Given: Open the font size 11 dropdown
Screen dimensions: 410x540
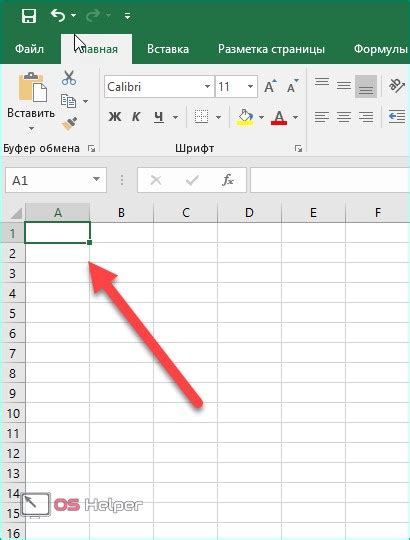Looking at the screenshot, I should pyautogui.click(x=251, y=86).
